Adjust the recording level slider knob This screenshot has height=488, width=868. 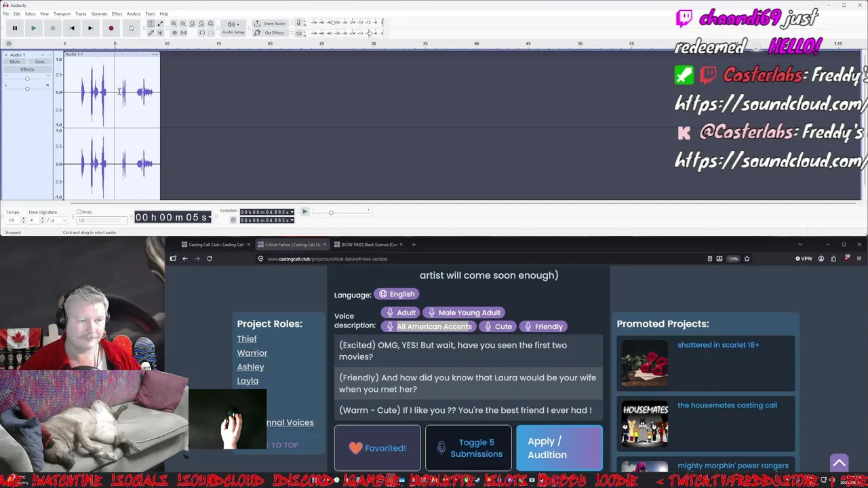(x=334, y=22)
